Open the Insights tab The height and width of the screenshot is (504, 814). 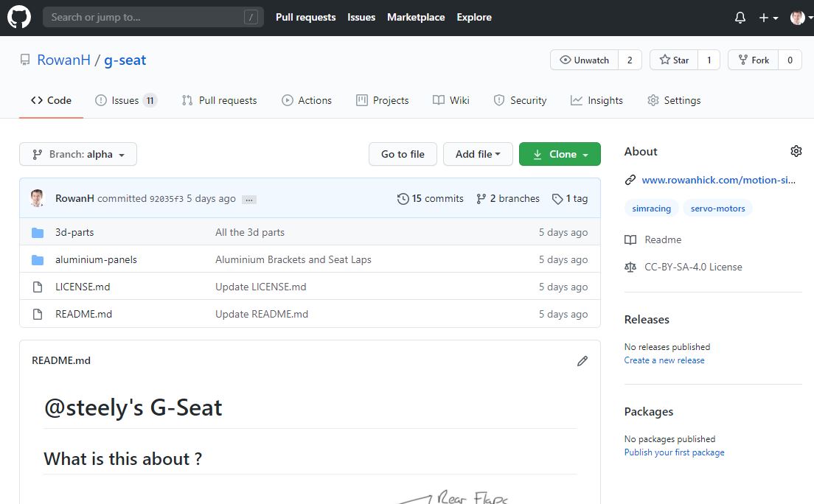[x=596, y=101]
